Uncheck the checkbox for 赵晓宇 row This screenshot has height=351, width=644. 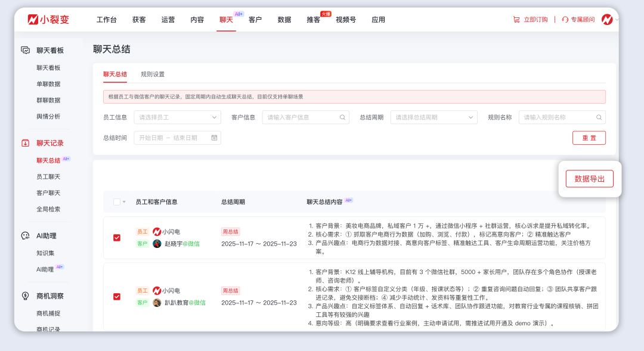pos(117,236)
